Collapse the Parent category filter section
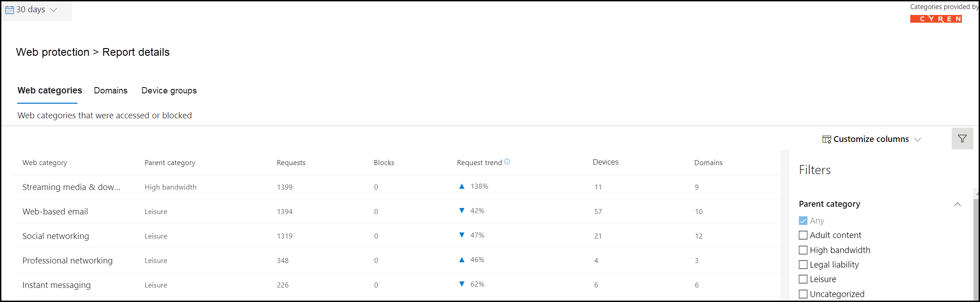Viewport: 980px width, 302px height. click(957, 205)
